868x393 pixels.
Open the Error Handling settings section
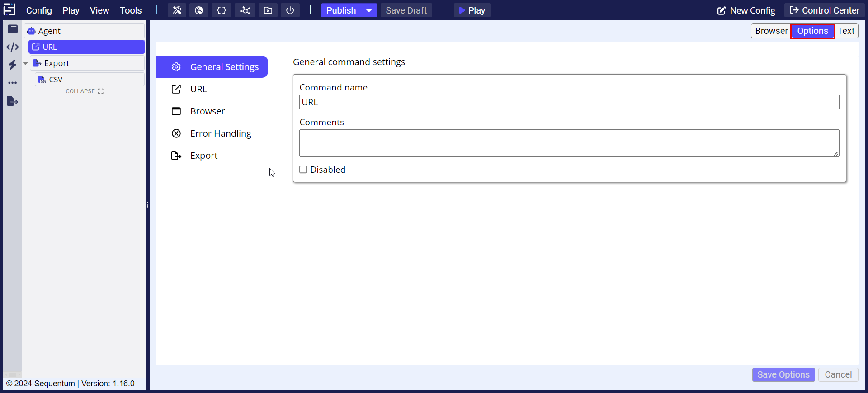[220, 133]
